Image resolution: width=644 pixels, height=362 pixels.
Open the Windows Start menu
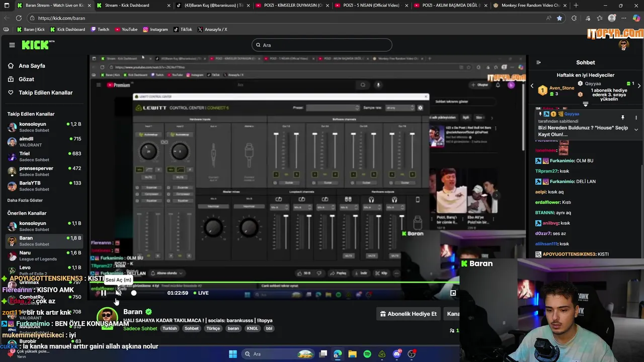[233, 354]
